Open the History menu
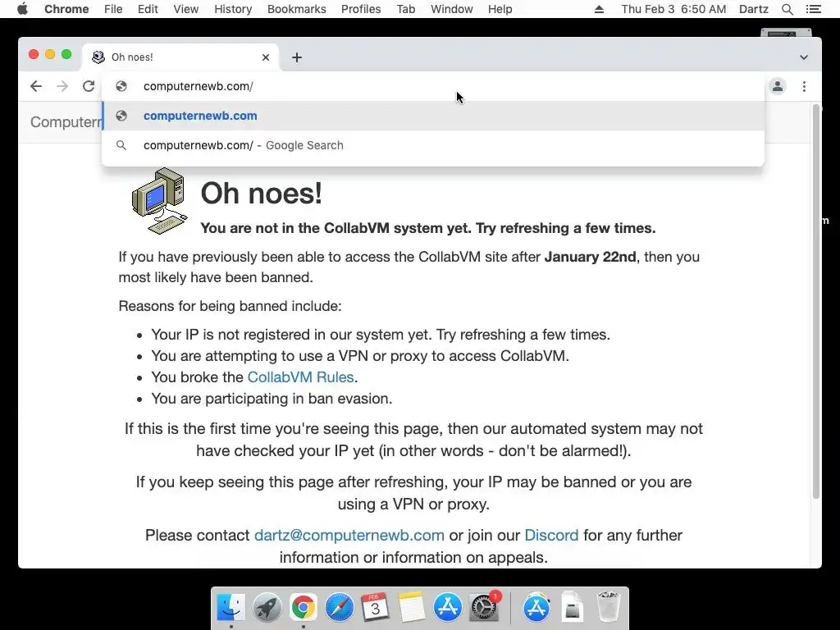This screenshot has width=840, height=630. (233, 9)
